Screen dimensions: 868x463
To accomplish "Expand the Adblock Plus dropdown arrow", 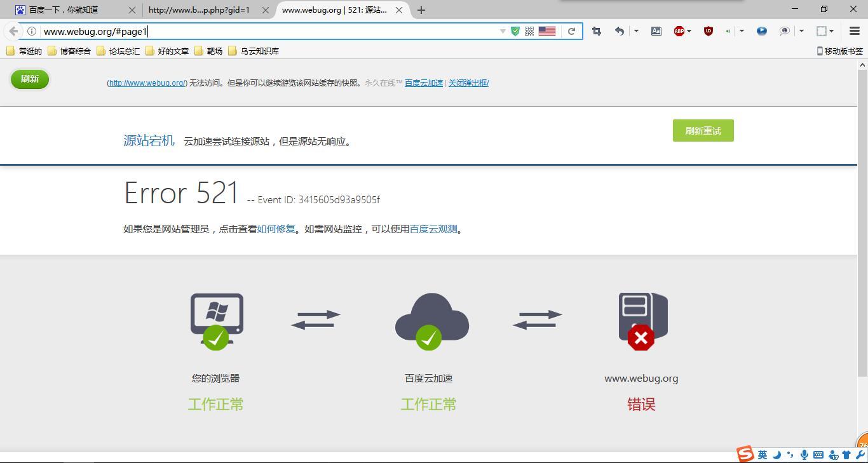I will 689,30.
